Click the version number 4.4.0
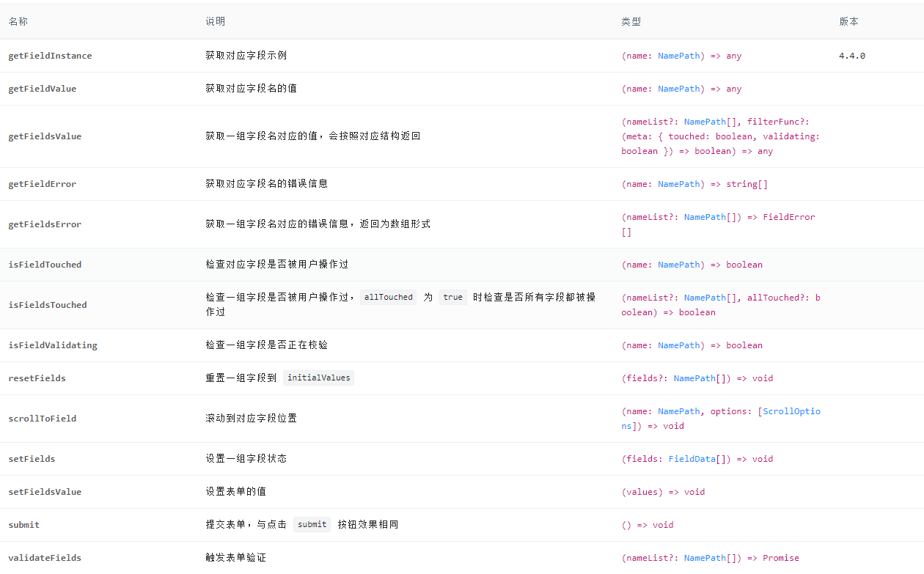The width and height of the screenshot is (924, 574). tap(851, 56)
